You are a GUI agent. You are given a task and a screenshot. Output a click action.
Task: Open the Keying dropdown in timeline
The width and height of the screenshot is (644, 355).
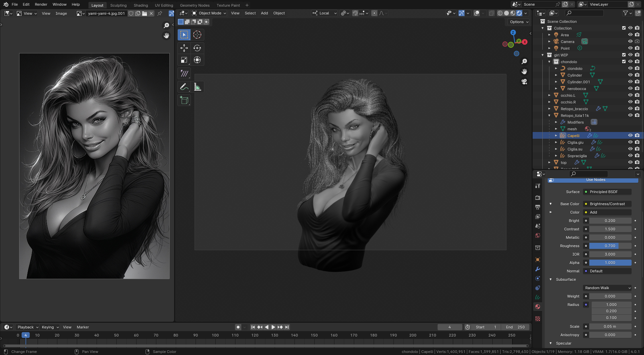point(50,327)
